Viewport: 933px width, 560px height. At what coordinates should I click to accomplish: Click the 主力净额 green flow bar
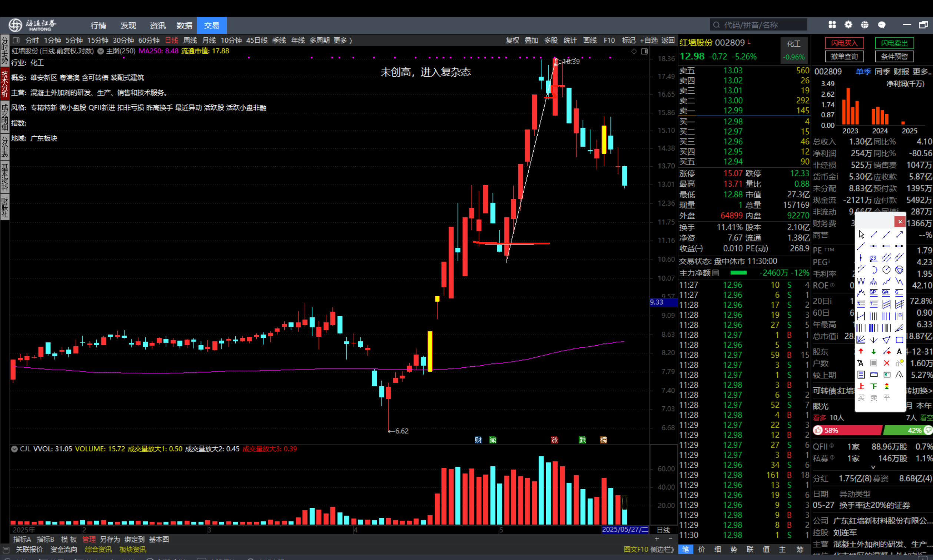tap(738, 273)
